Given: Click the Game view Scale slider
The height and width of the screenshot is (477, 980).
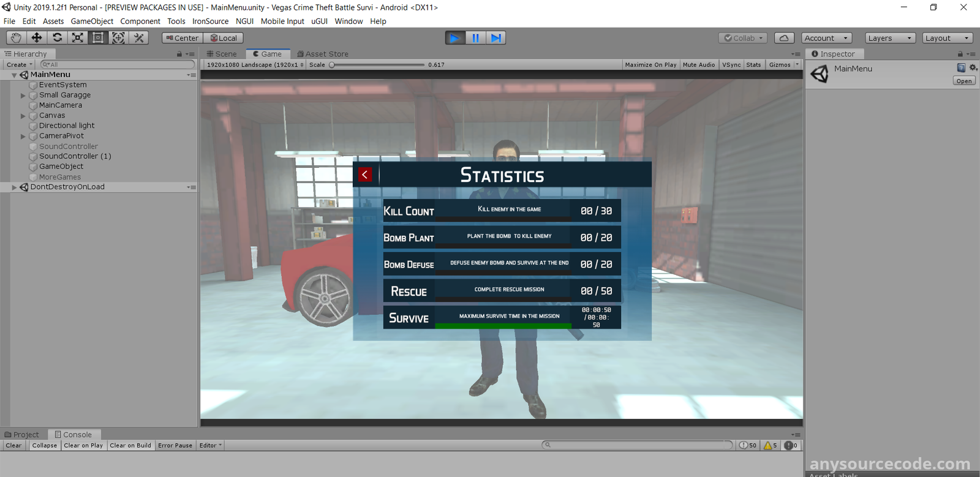Looking at the screenshot, I should [x=377, y=65].
